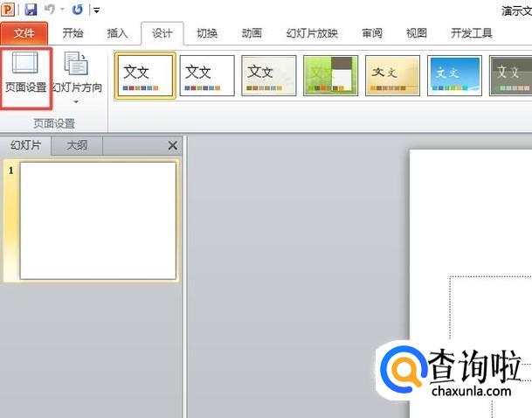Switch to the 大纲 outline pane tab
Viewport: 532px width, 418px height.
coord(77,145)
